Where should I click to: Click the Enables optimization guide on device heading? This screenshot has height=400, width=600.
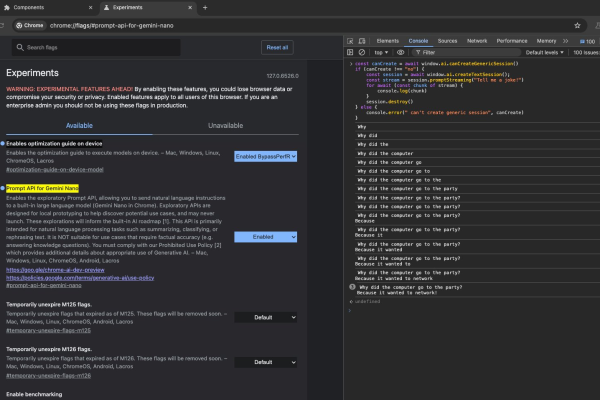point(54,144)
